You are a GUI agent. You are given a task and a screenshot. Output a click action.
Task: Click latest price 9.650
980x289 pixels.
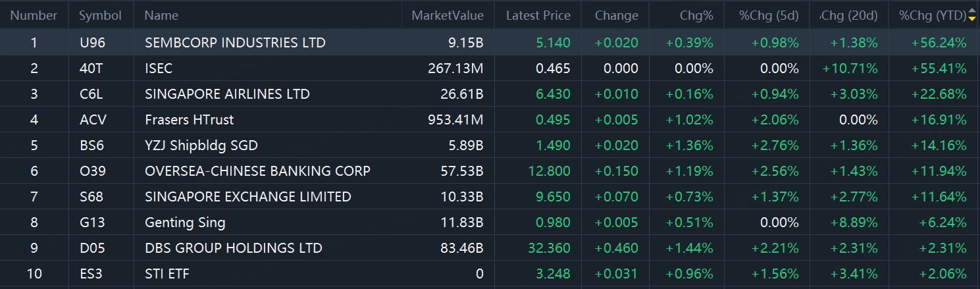554,197
